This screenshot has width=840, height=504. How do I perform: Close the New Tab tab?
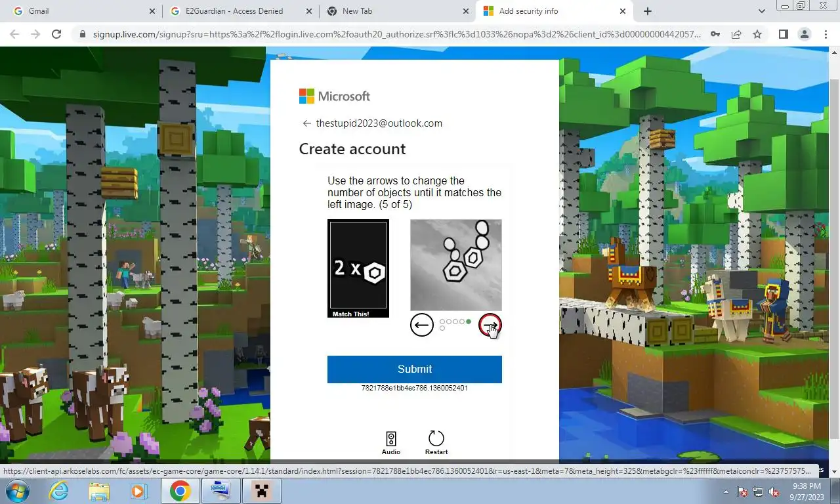[466, 11]
